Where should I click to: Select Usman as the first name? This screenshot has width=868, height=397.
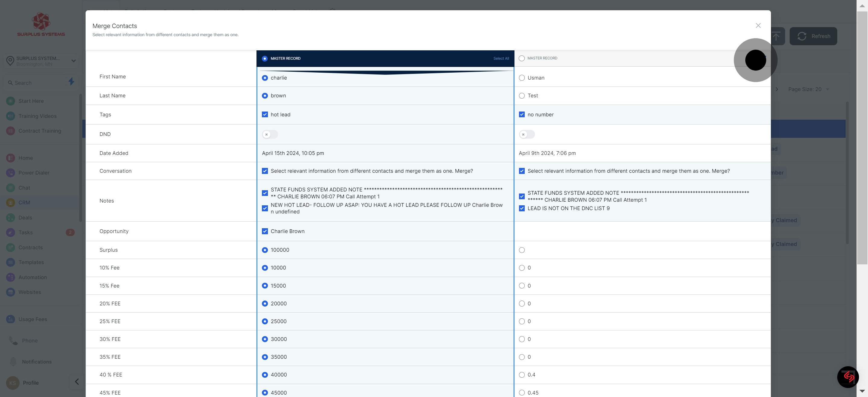[x=522, y=78]
